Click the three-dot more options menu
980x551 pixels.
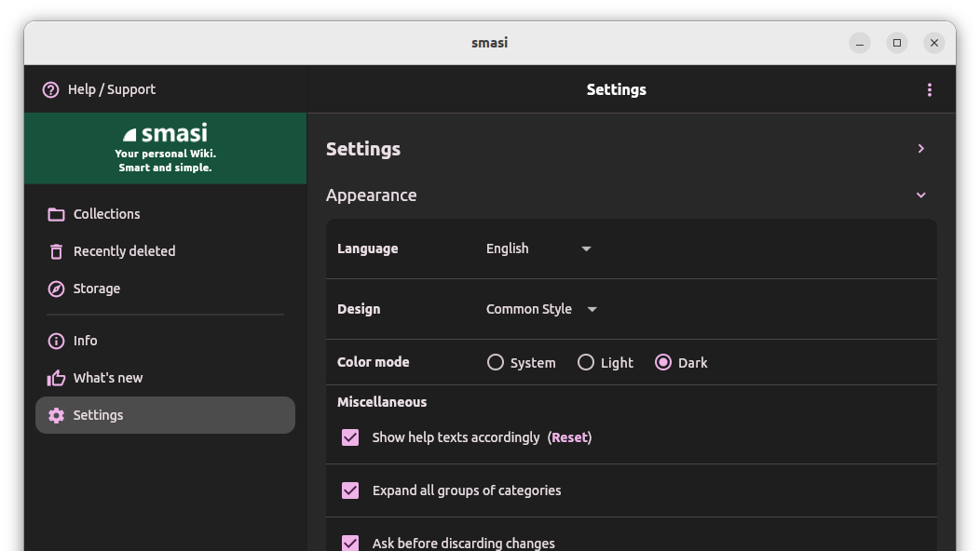click(930, 90)
